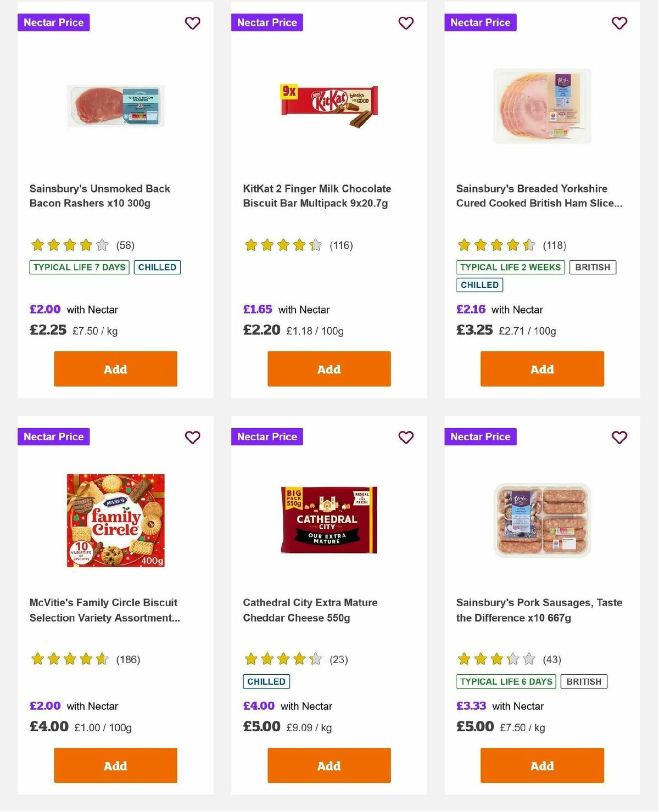Toggle the wishlist heart on Family Circle biscuits
Image resolution: width=659 pixels, height=812 pixels.
coord(192,438)
